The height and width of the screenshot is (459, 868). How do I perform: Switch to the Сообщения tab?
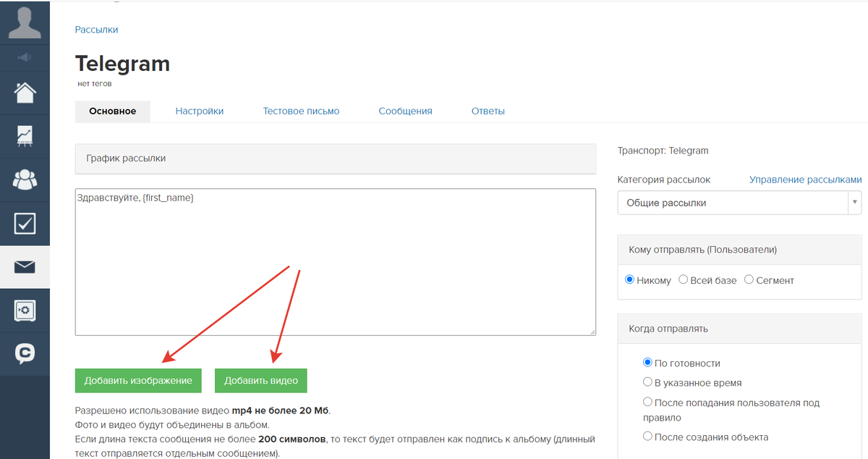[x=405, y=111]
